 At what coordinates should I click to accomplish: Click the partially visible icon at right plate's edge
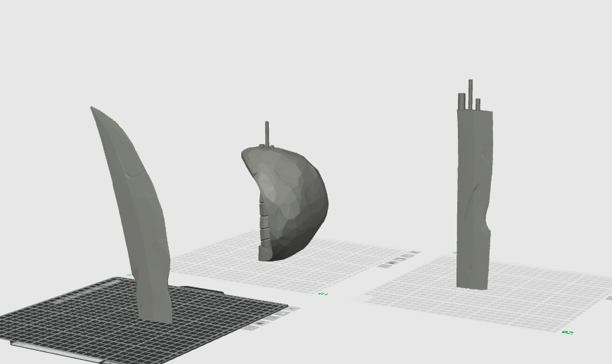coord(609,298)
